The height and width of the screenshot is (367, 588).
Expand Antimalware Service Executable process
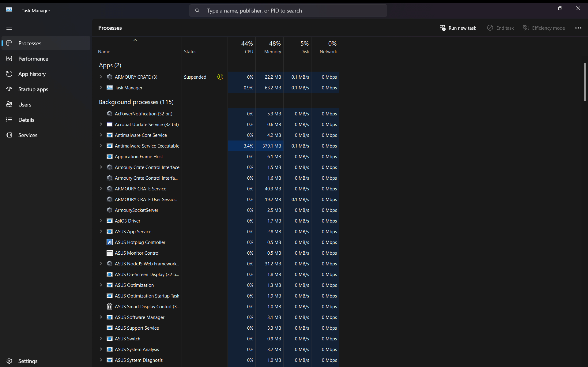click(101, 146)
